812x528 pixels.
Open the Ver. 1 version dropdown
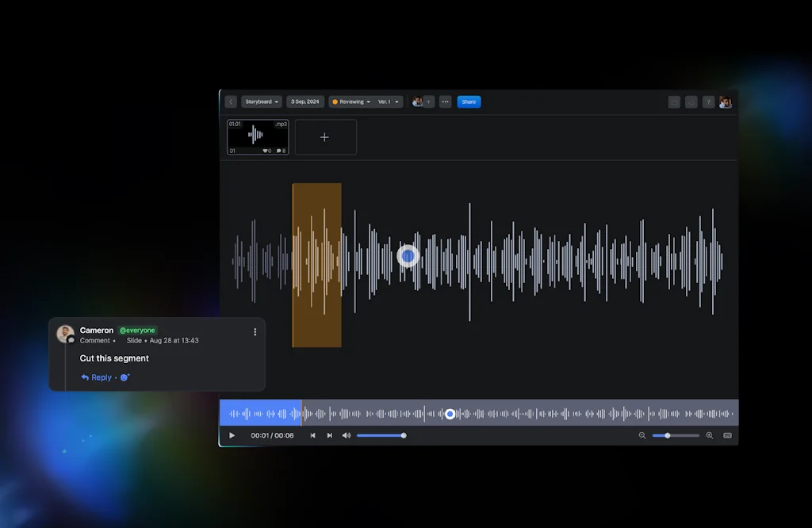click(386, 101)
